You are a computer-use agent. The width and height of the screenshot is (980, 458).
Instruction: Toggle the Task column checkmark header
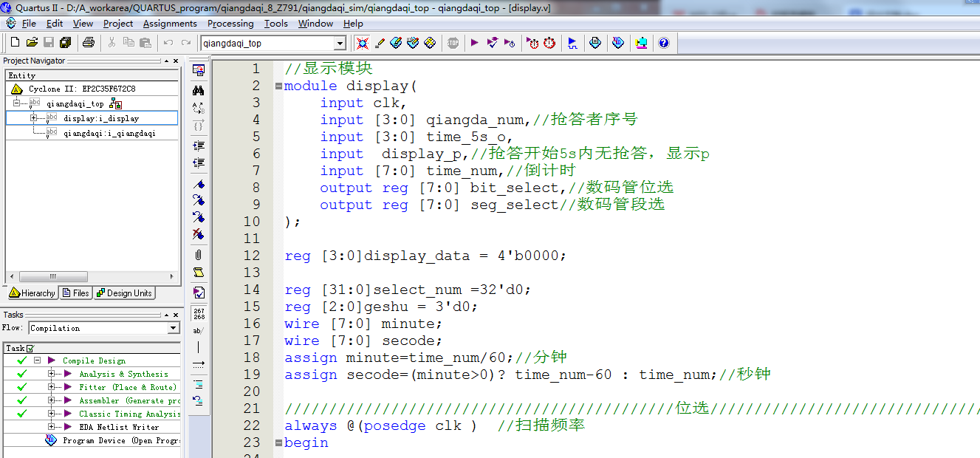[30, 348]
